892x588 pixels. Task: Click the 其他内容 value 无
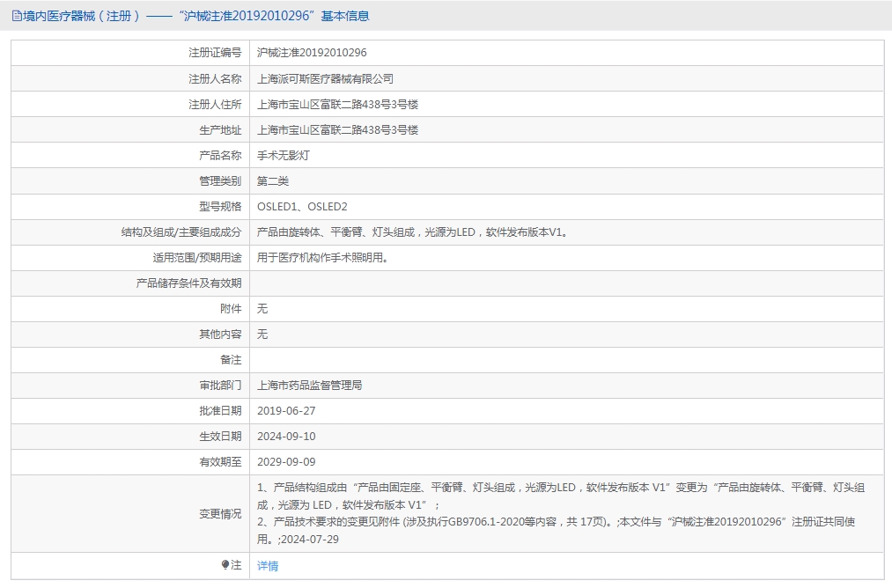pos(262,334)
